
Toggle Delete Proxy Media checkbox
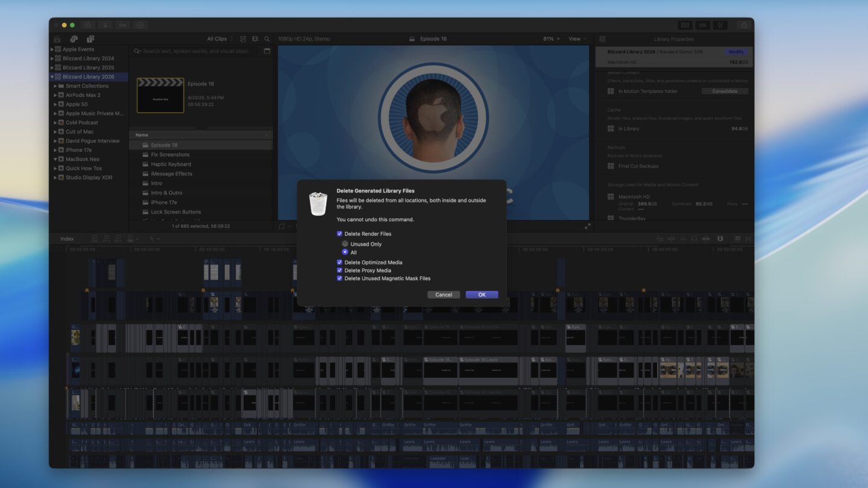(339, 271)
